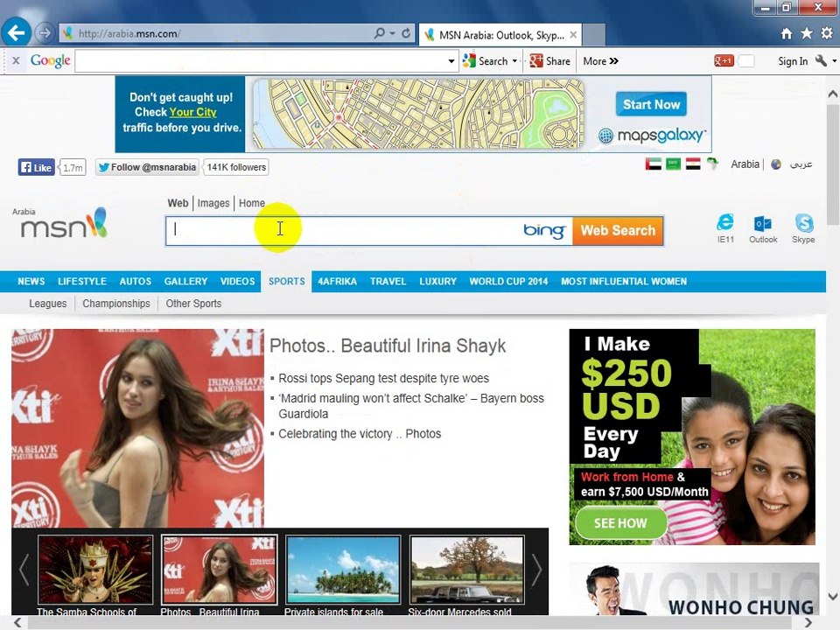Click the Google+ Share button
This screenshot has width=840, height=630.
pos(550,61)
